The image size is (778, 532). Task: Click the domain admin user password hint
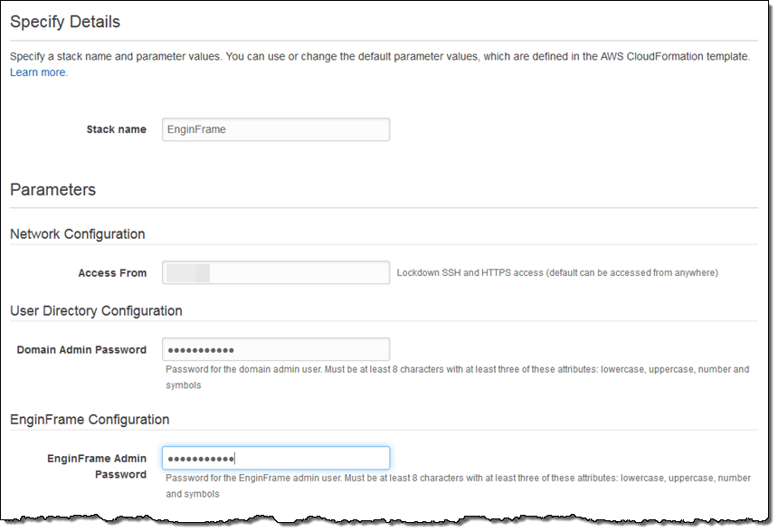click(457, 376)
